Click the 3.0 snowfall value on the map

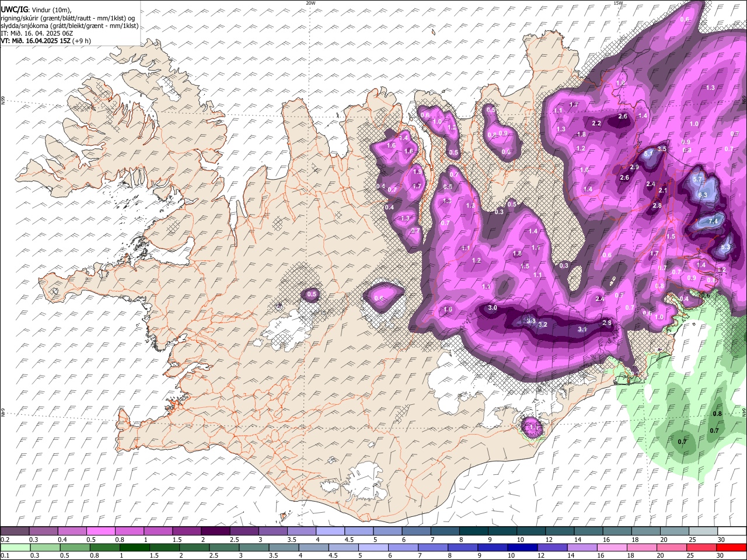493,308
